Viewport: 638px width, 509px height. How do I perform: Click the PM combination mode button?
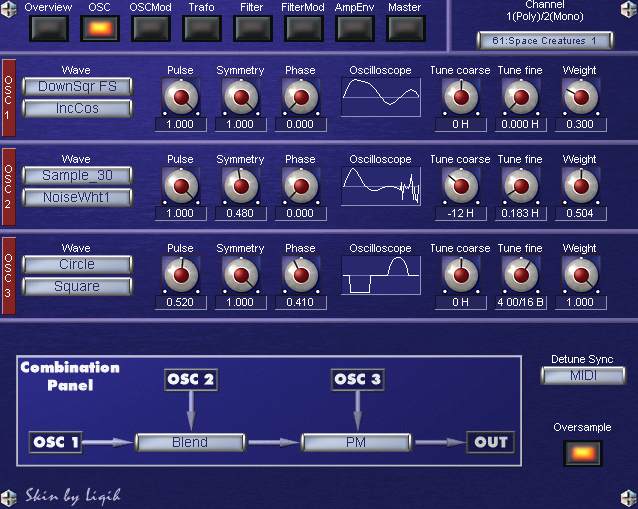tap(356, 442)
